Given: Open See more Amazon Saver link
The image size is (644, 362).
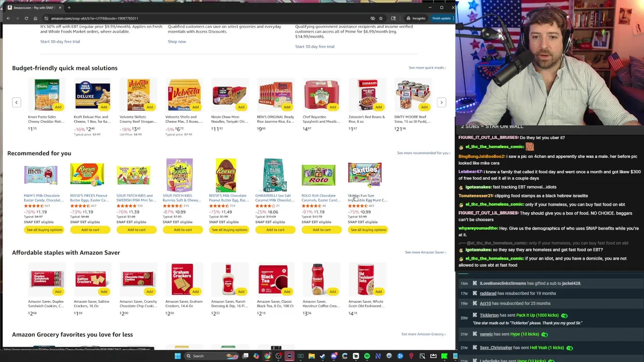Looking at the screenshot, I should [x=425, y=252].
